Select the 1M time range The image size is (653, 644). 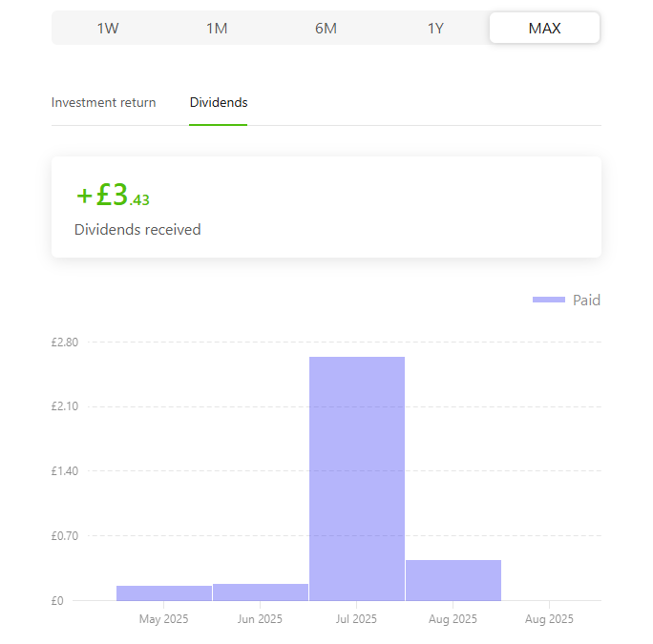click(217, 29)
